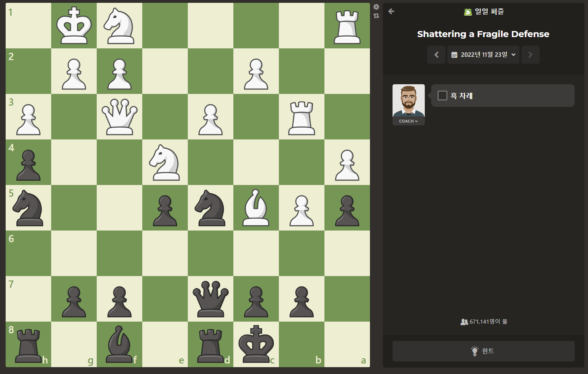The height and width of the screenshot is (374, 588).
Task: Select the white pawn on a4
Action: click(x=347, y=165)
